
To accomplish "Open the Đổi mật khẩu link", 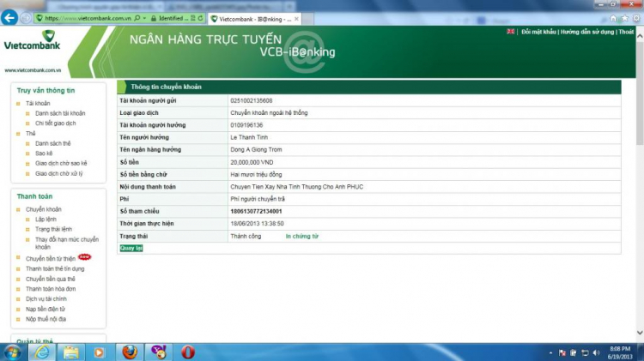I will click(x=538, y=32).
